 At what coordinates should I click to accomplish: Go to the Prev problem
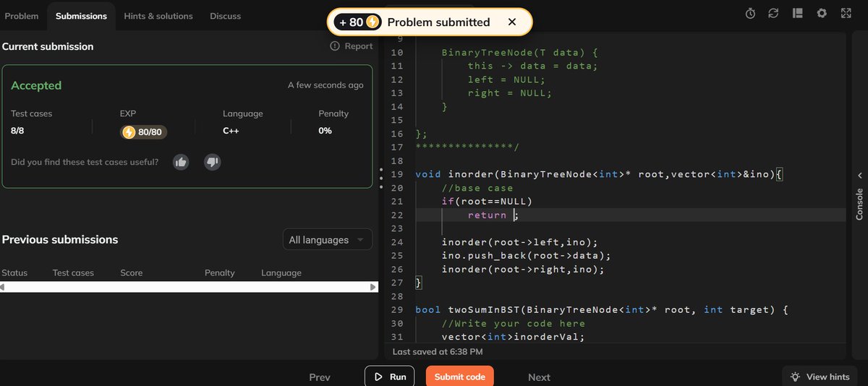point(320,377)
